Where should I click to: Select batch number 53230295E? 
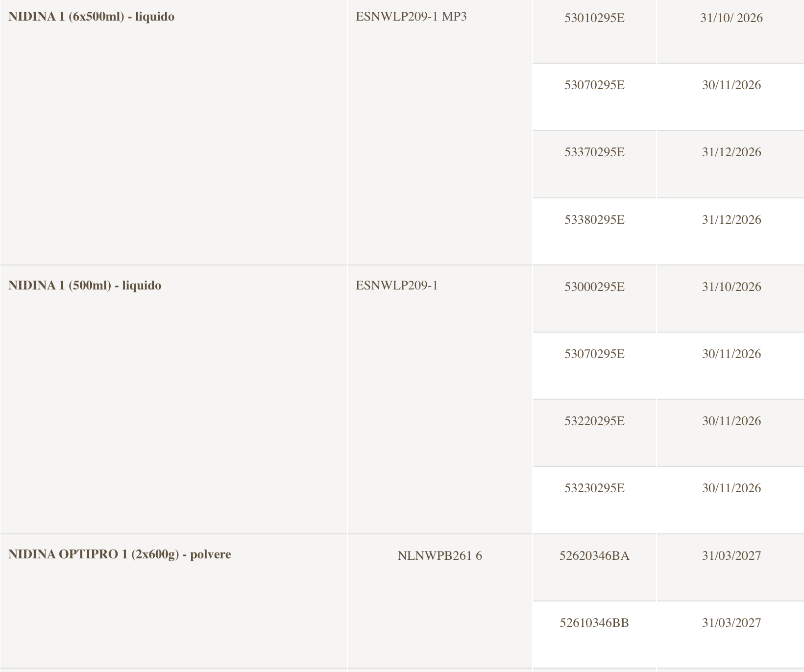594,488
